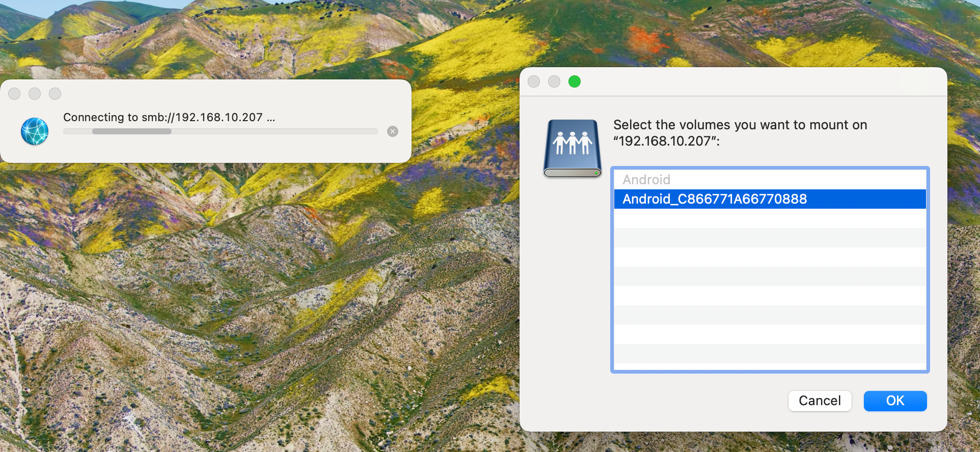Click the "Select the volumes you want to mount" prompt
This screenshot has width=980, height=452.
coord(740,133)
